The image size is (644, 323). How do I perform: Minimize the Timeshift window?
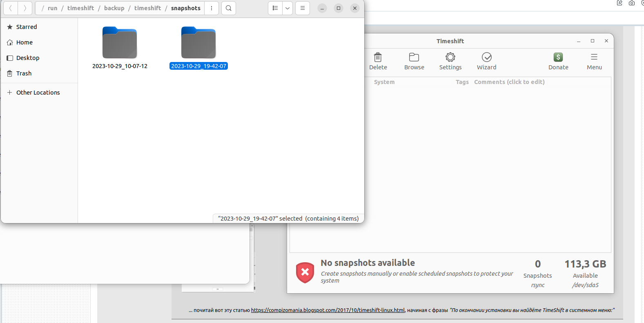(x=579, y=41)
